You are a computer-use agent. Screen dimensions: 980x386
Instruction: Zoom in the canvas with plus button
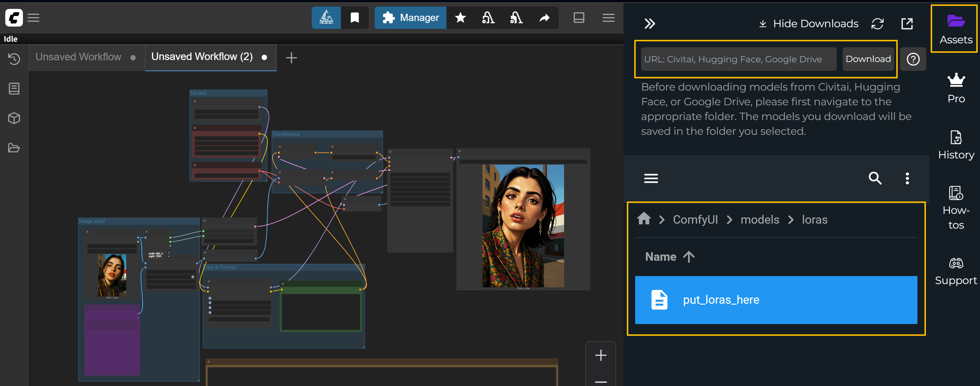[600, 355]
